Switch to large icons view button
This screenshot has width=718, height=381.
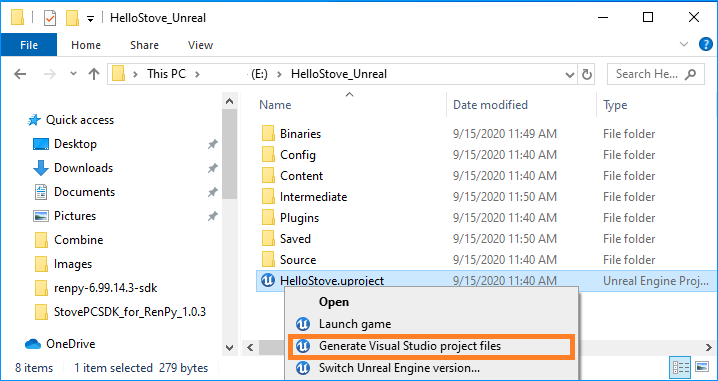pyautogui.click(x=702, y=367)
